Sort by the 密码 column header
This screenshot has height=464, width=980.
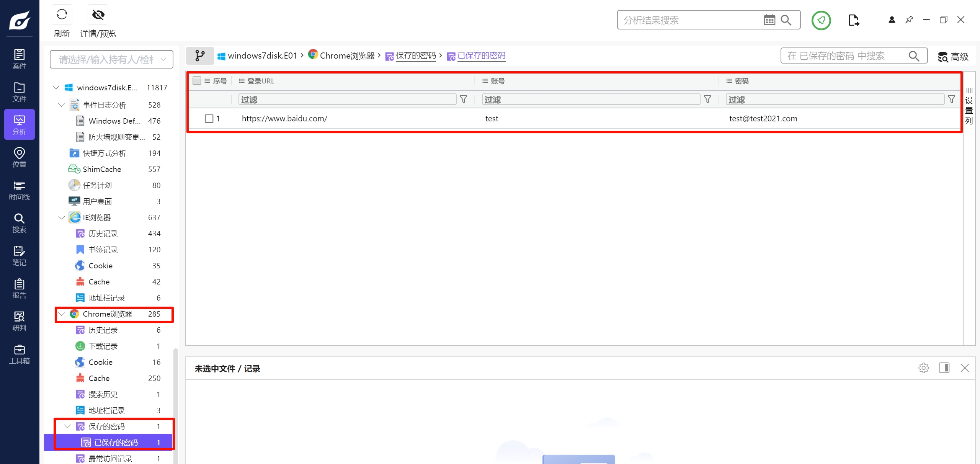click(742, 81)
